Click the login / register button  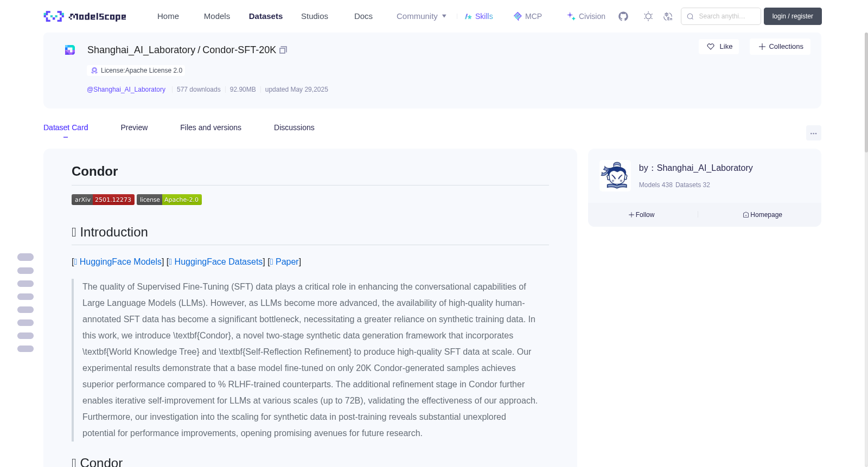(x=793, y=16)
